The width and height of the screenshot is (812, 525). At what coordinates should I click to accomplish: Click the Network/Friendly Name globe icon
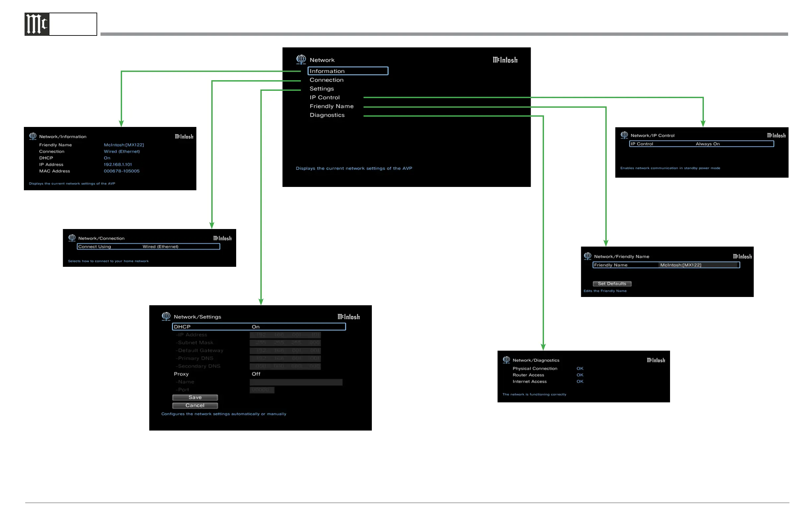[587, 256]
